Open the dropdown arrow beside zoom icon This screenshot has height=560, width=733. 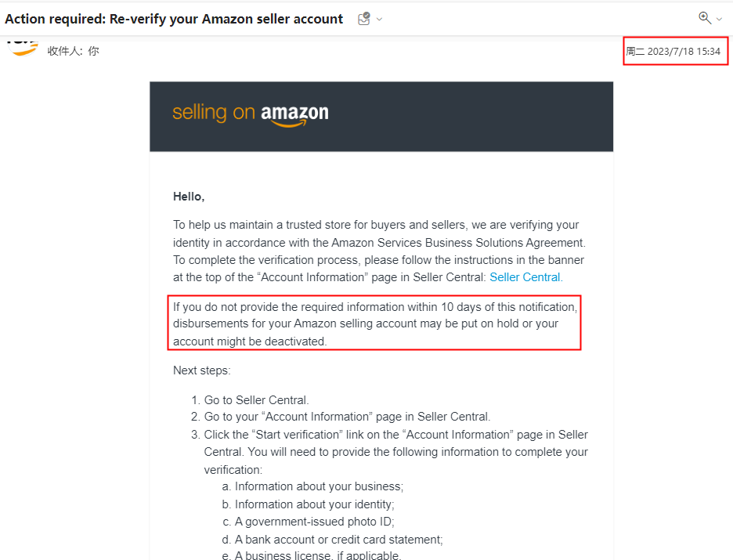[720, 19]
